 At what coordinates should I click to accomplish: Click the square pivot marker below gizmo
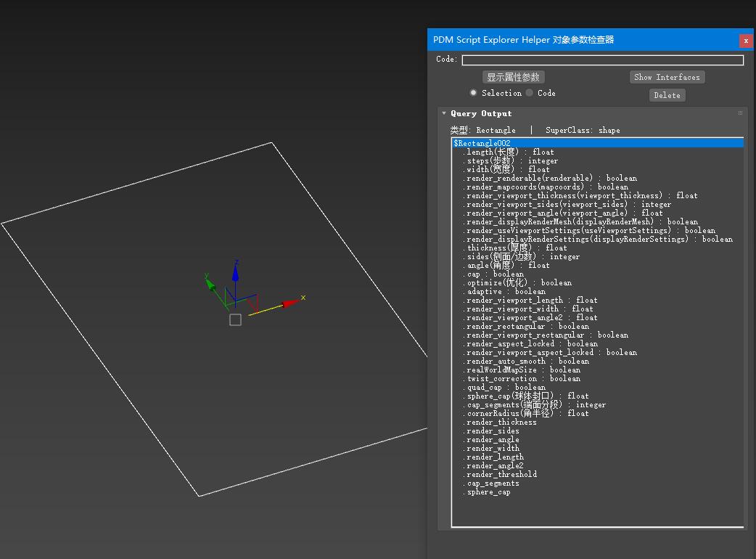click(235, 319)
